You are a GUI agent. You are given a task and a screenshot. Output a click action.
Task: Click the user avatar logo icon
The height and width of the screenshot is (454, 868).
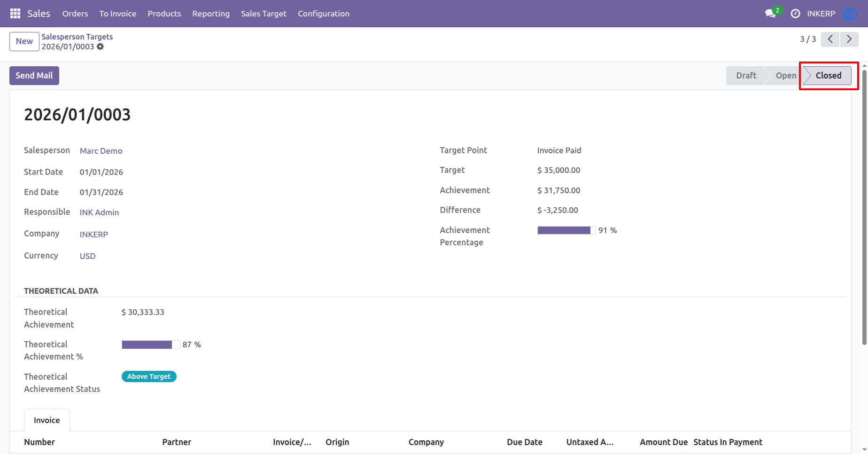[x=850, y=14]
